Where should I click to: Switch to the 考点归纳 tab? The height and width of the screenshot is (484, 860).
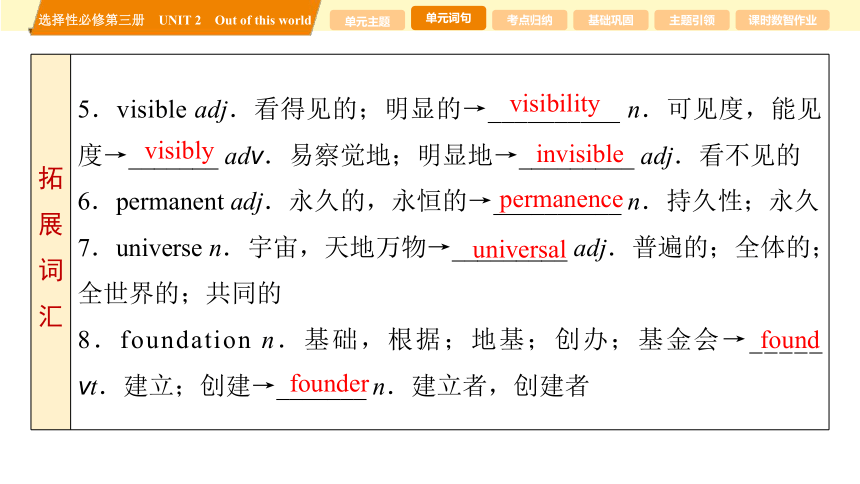(x=529, y=21)
